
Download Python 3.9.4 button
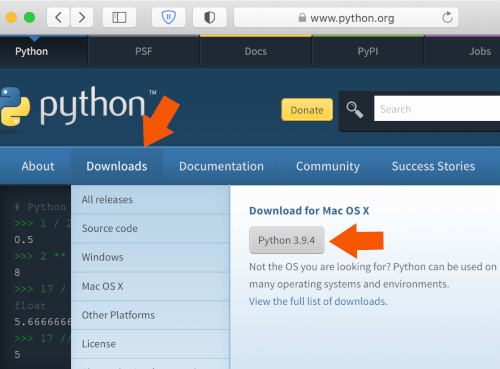(287, 240)
